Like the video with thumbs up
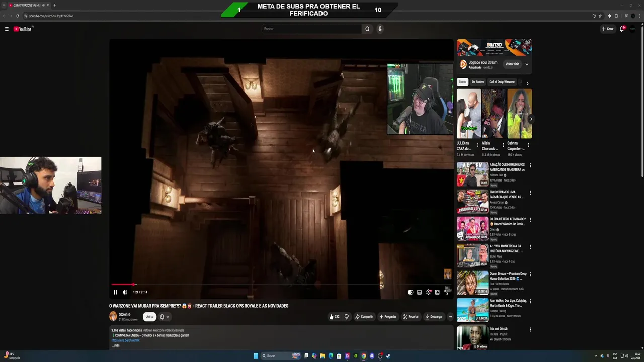 tap(334, 317)
